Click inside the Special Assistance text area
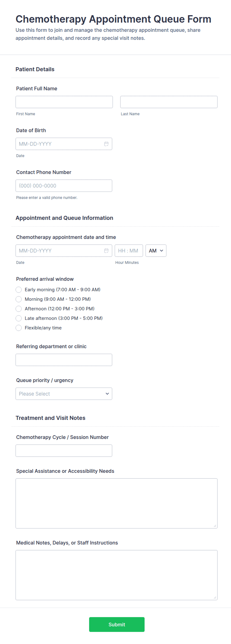 116,503
